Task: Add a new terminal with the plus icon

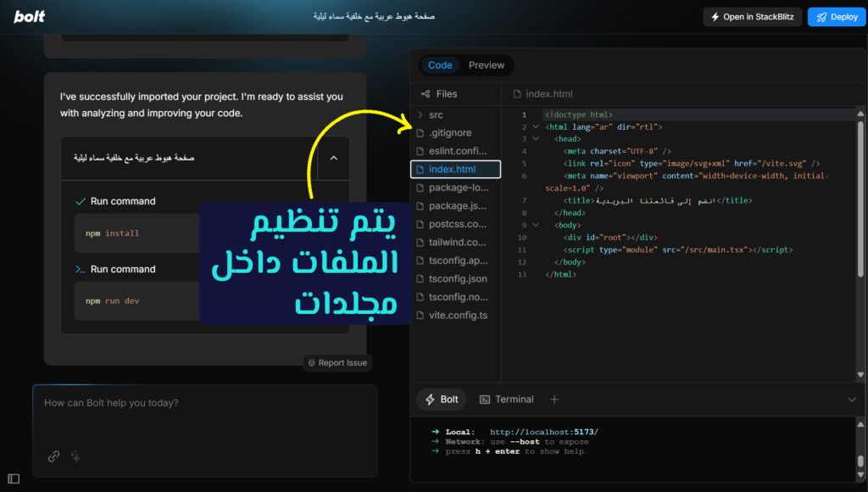Action: (x=554, y=400)
